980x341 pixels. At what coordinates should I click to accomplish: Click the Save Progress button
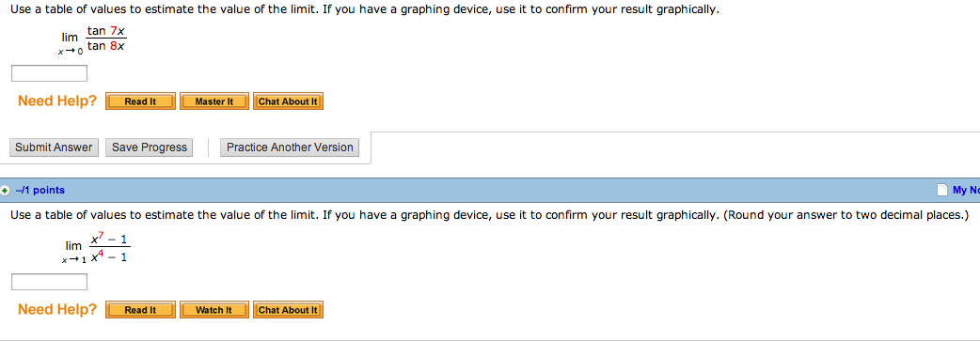coord(150,147)
